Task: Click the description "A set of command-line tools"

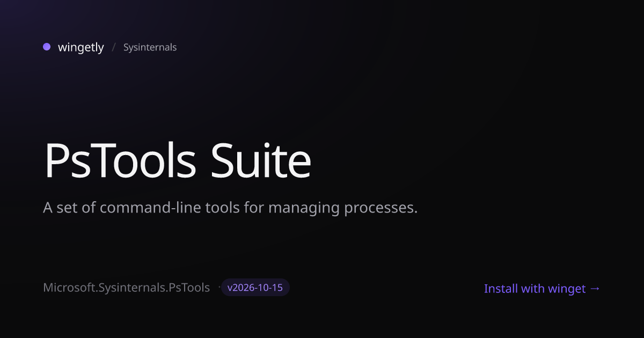Action: [x=230, y=208]
